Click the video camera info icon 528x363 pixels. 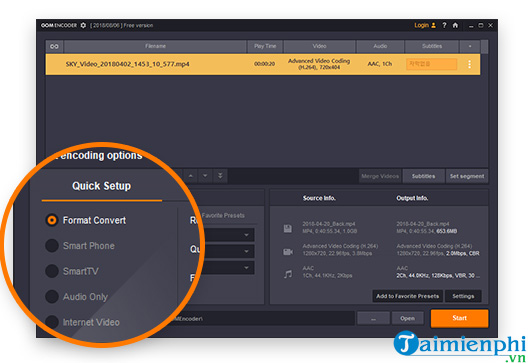[x=288, y=252]
